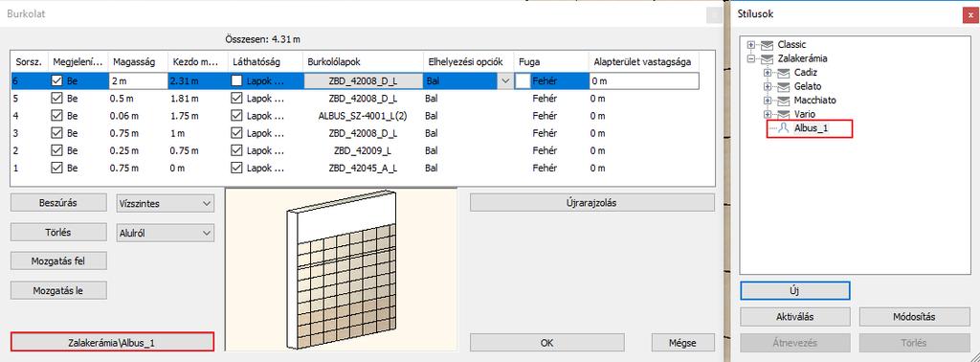Viewport: 980px width, 362px height.
Task: Click the Cadiz style folder icon
Action: coord(783,73)
